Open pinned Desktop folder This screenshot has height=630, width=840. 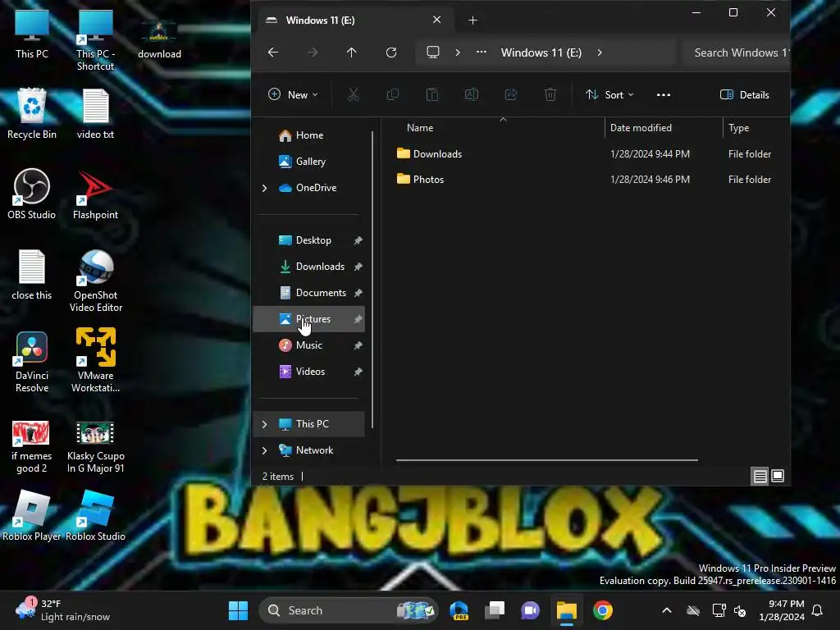click(x=308, y=240)
